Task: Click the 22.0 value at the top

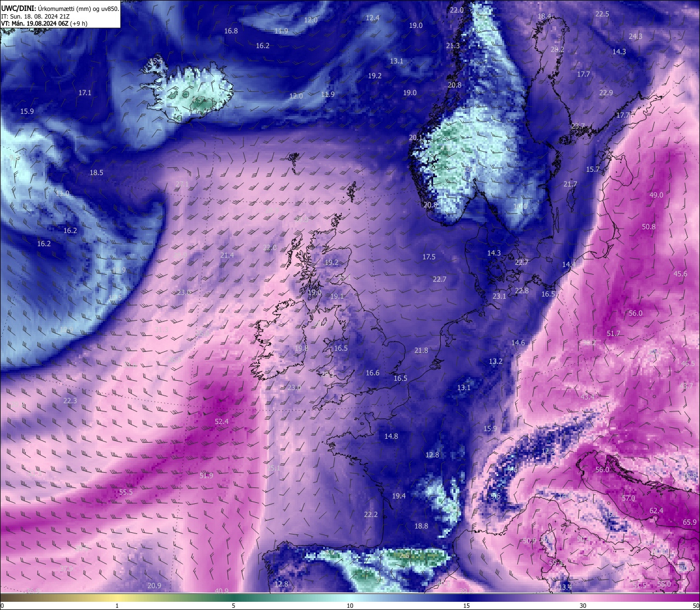Action: pos(457,10)
